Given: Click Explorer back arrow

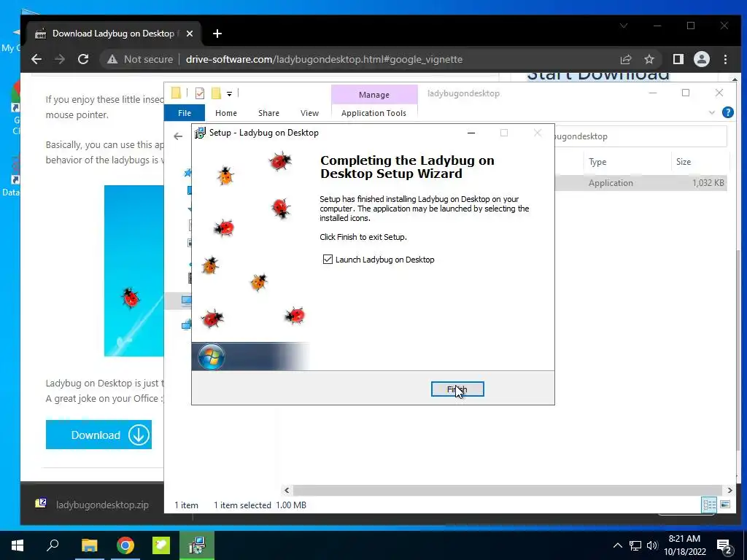Looking at the screenshot, I should pos(178,136).
